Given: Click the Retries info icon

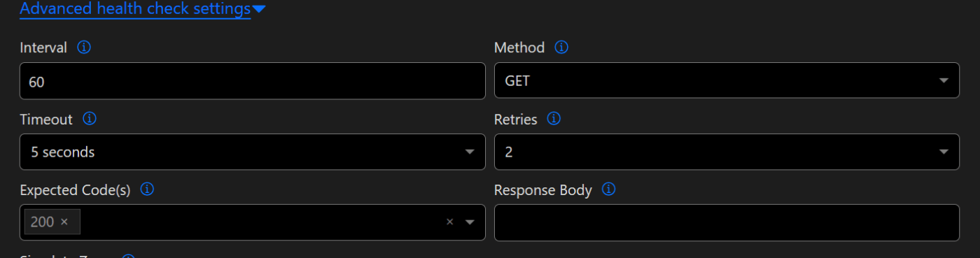Looking at the screenshot, I should tap(554, 119).
